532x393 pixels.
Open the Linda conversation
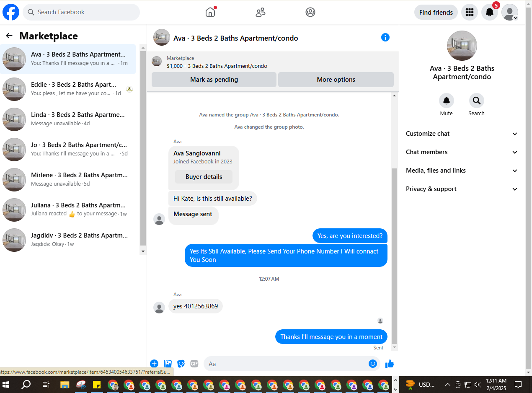tap(68, 119)
